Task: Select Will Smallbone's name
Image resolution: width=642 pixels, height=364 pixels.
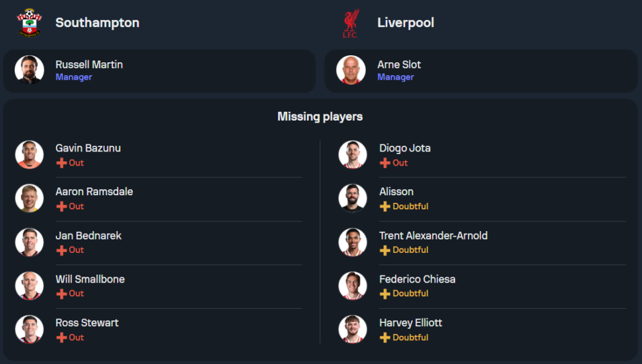Action: tap(90, 279)
